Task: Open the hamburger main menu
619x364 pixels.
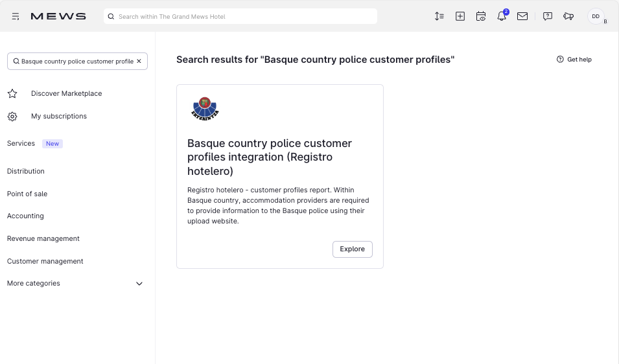Action: click(x=16, y=17)
